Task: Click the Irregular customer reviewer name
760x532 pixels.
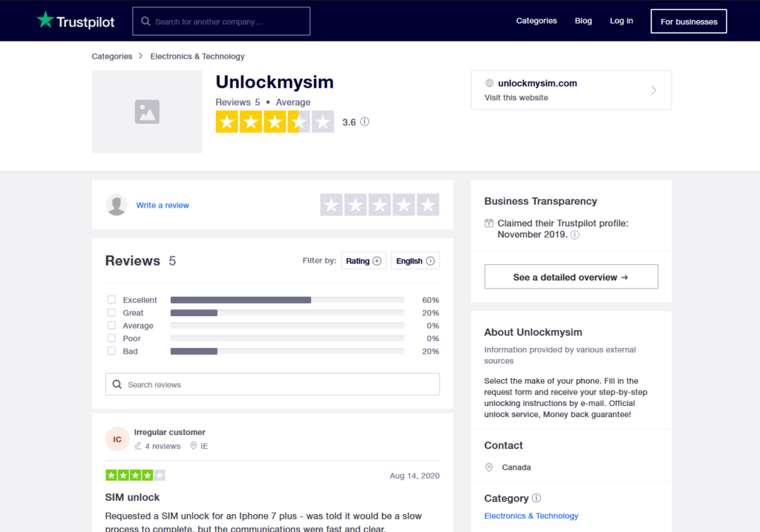Action: point(170,432)
